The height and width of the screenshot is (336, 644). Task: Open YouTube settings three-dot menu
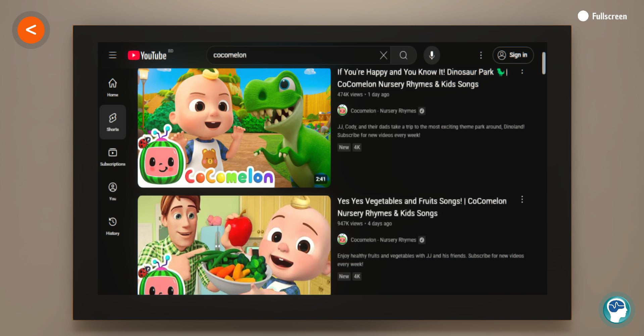click(x=481, y=55)
